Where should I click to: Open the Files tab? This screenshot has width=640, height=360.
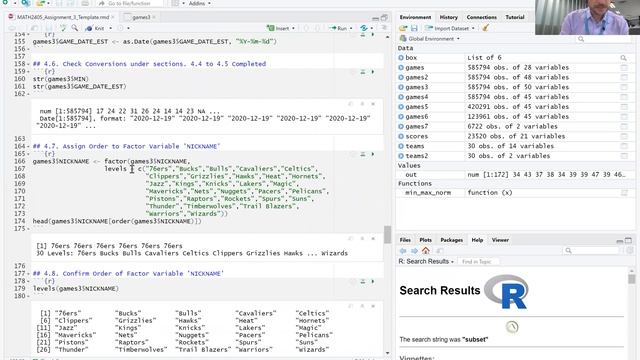(405, 240)
